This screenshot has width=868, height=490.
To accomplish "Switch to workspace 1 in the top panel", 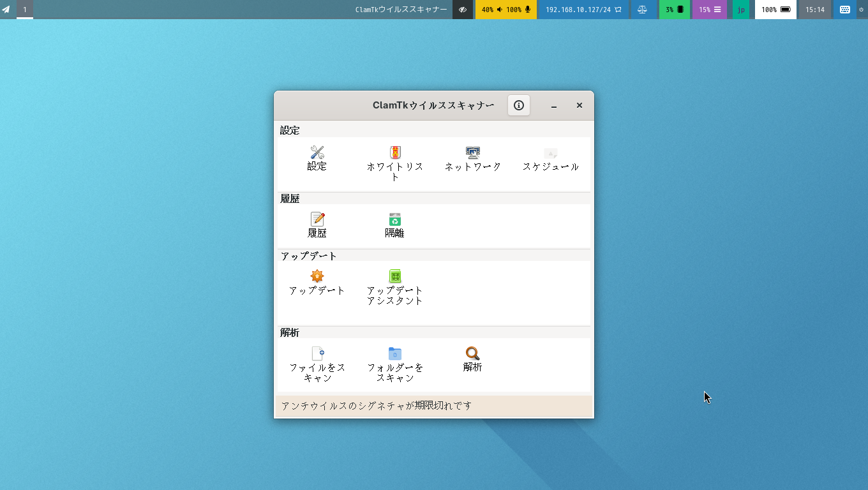I will pos(25,10).
